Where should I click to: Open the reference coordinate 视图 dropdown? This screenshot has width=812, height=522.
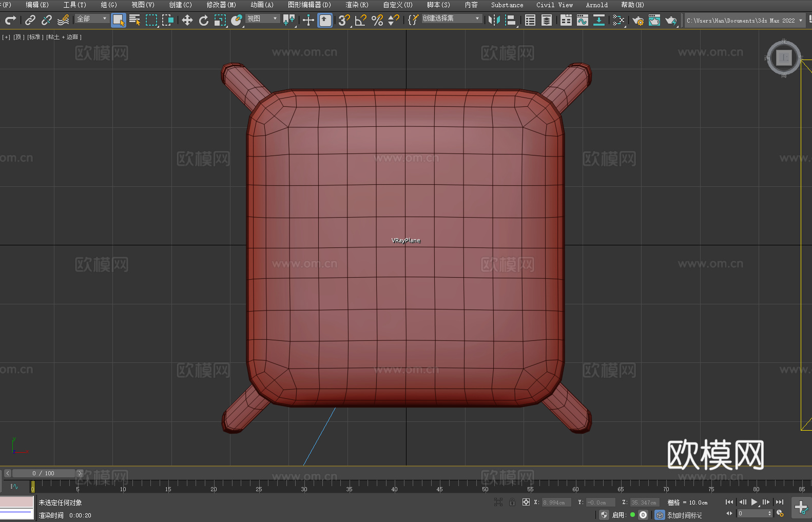(262, 18)
